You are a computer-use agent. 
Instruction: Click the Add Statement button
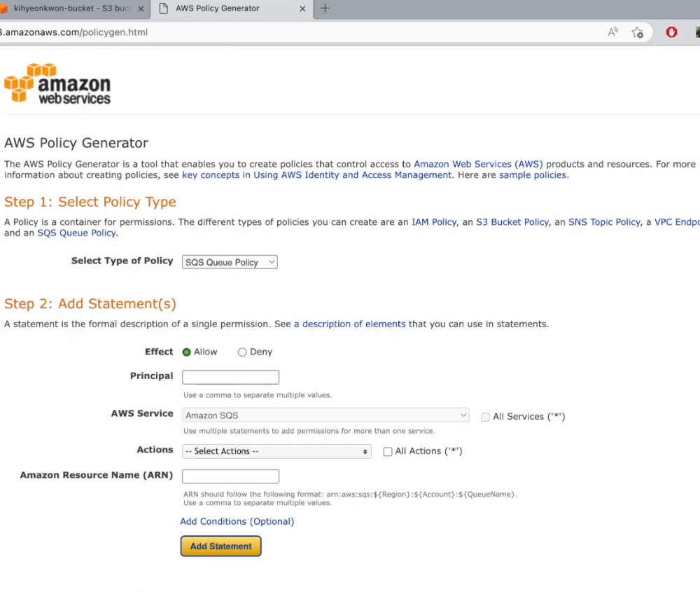click(x=220, y=546)
